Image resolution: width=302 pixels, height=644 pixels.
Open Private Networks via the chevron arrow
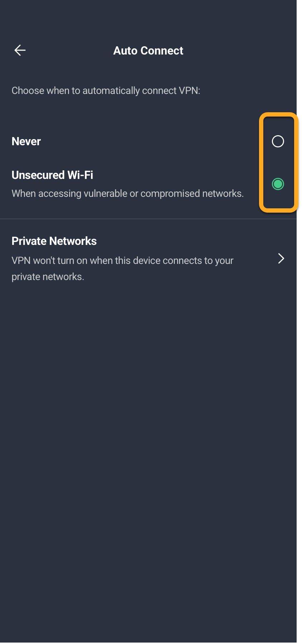click(281, 259)
